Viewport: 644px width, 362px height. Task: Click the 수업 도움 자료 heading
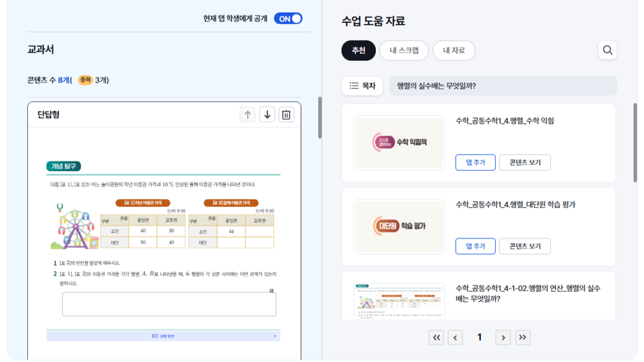[x=374, y=21]
